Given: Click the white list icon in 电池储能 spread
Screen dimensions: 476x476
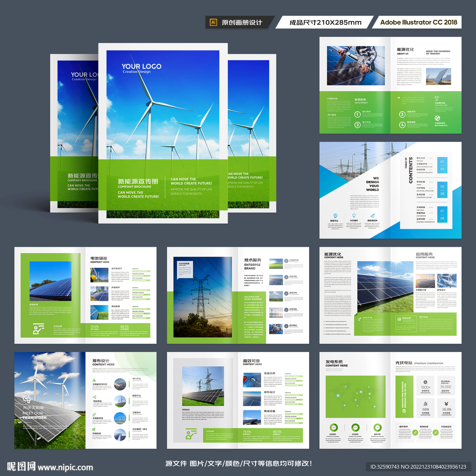Looking at the screenshot, I should (38, 329).
